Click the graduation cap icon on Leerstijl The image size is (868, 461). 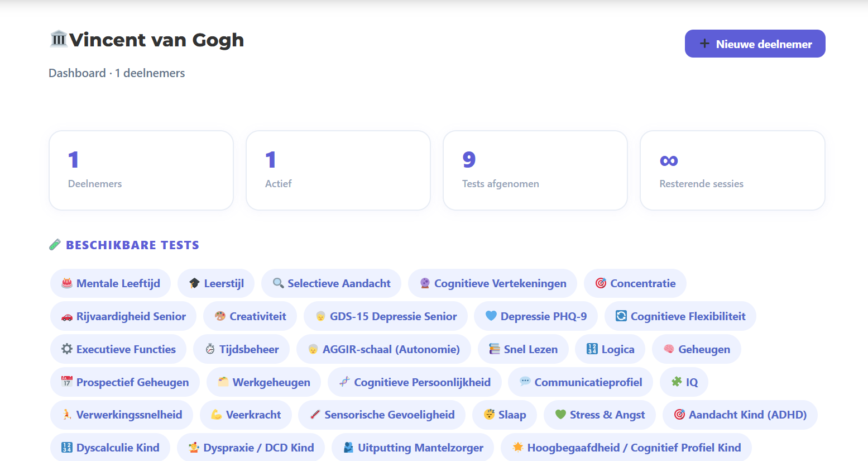tap(194, 283)
